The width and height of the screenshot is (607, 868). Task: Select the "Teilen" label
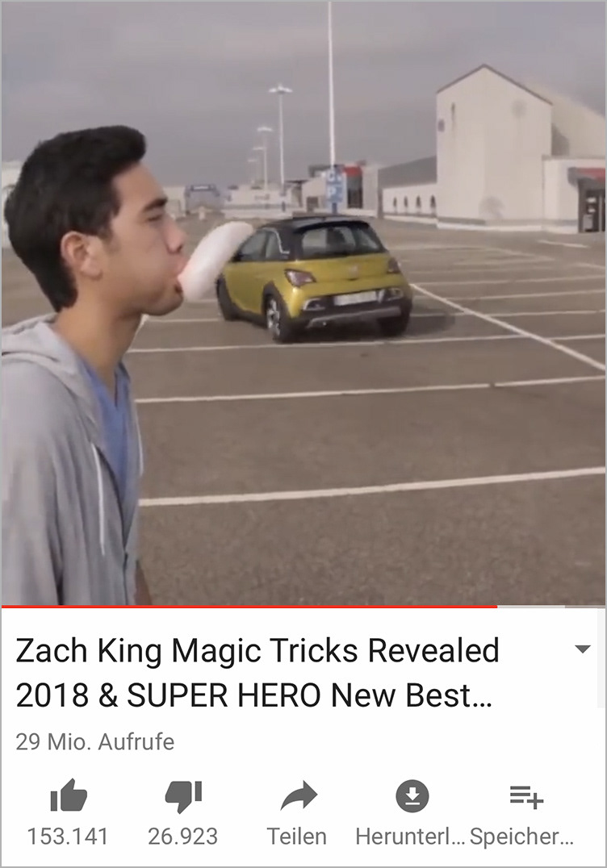point(297,836)
